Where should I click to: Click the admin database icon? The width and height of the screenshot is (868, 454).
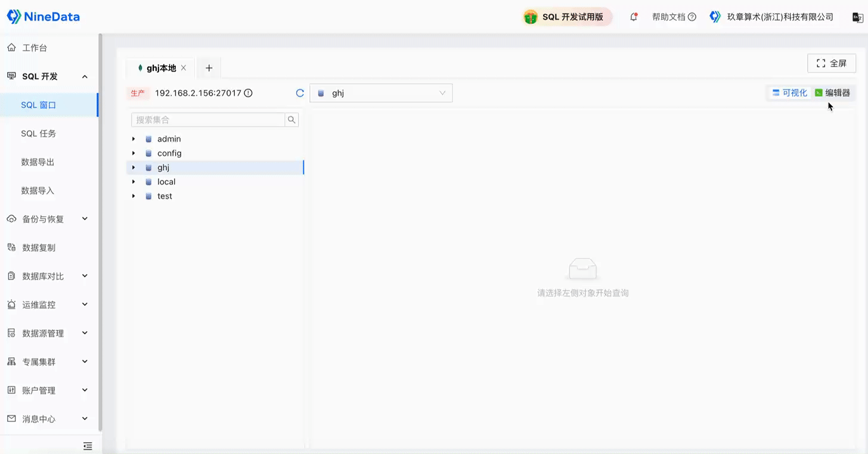[148, 139]
